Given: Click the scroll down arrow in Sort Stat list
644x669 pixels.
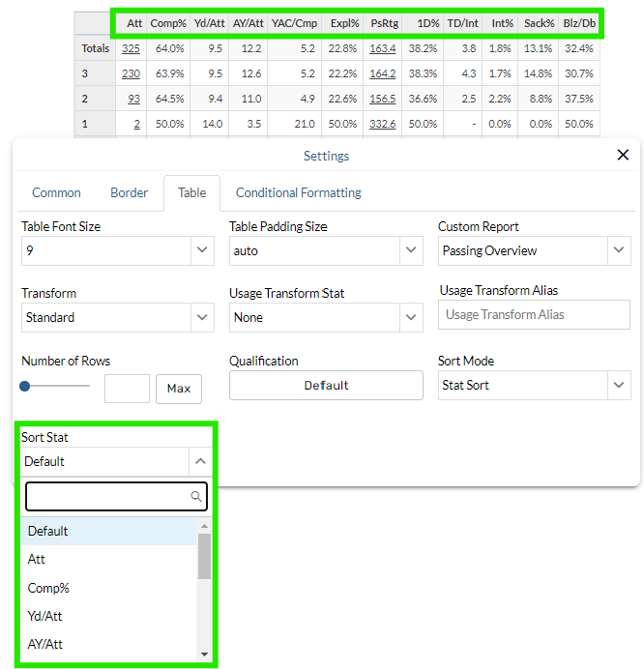Looking at the screenshot, I should tap(204, 654).
